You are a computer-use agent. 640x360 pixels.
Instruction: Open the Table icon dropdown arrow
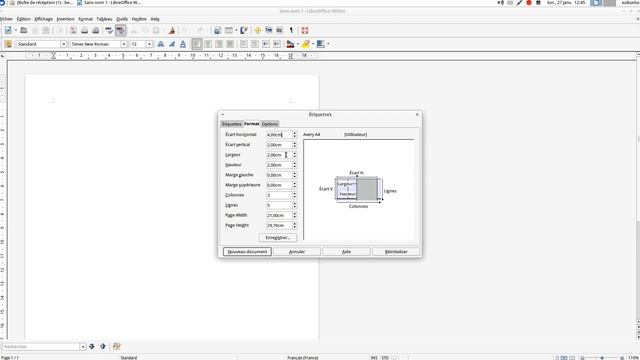pyautogui.click(x=236, y=31)
